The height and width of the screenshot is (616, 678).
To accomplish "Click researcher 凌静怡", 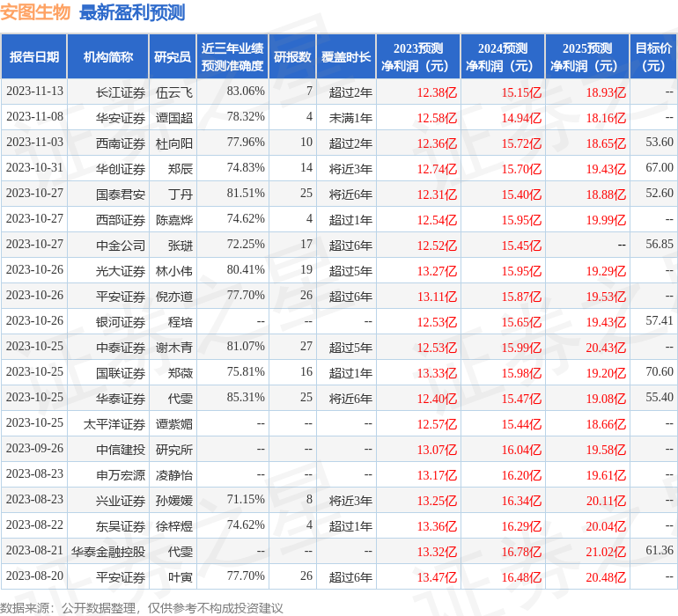I will click(173, 474).
